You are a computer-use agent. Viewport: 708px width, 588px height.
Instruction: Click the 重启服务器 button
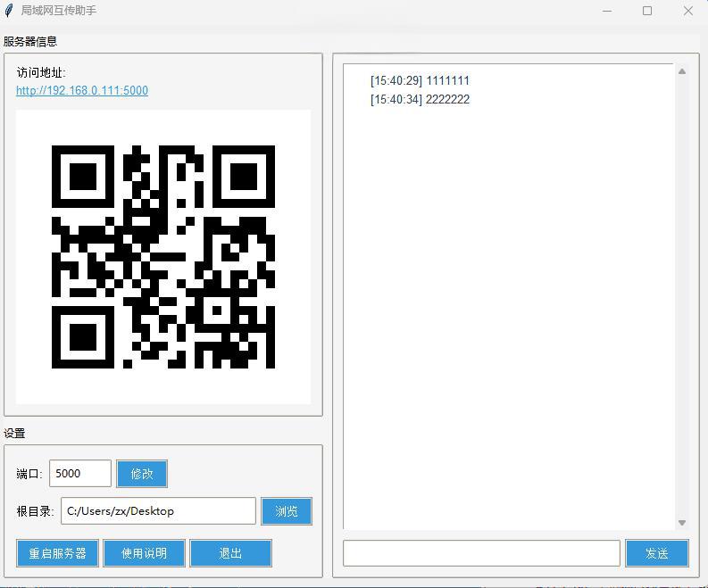point(57,553)
